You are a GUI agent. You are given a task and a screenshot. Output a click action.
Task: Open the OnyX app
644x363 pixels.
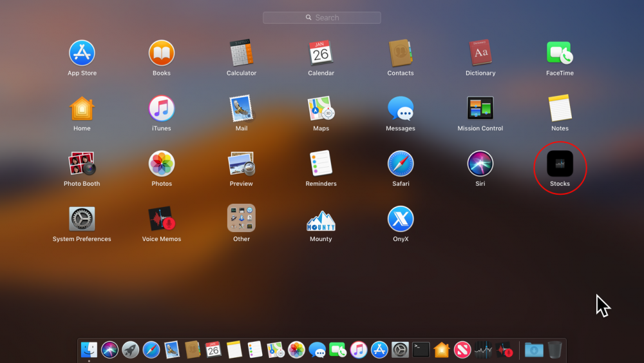point(401,219)
